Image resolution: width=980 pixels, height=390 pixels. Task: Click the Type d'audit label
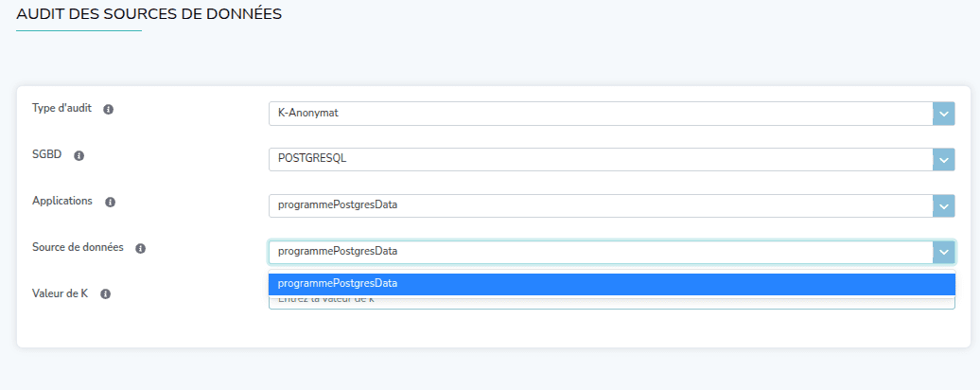(x=61, y=109)
